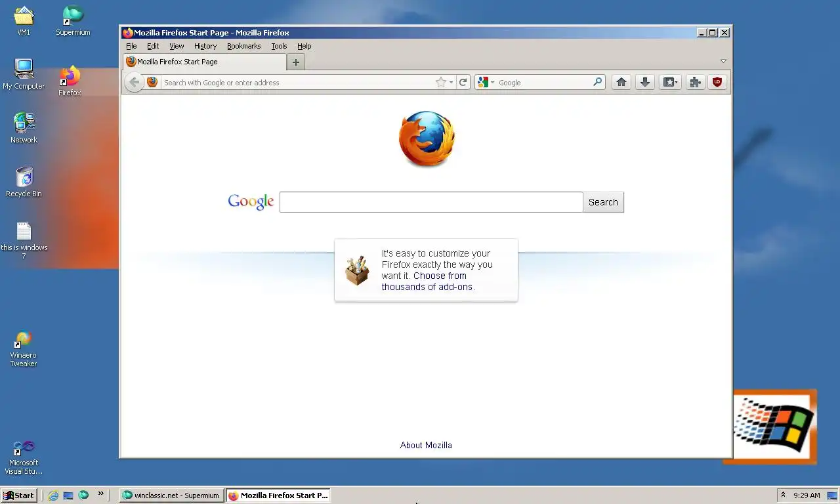Select the 'this is windows 7' text file
This screenshot has width=840, height=504.
coord(24,240)
